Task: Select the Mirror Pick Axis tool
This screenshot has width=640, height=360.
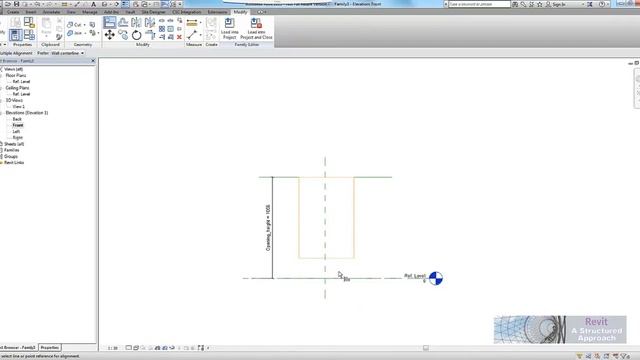Action: click(x=136, y=22)
